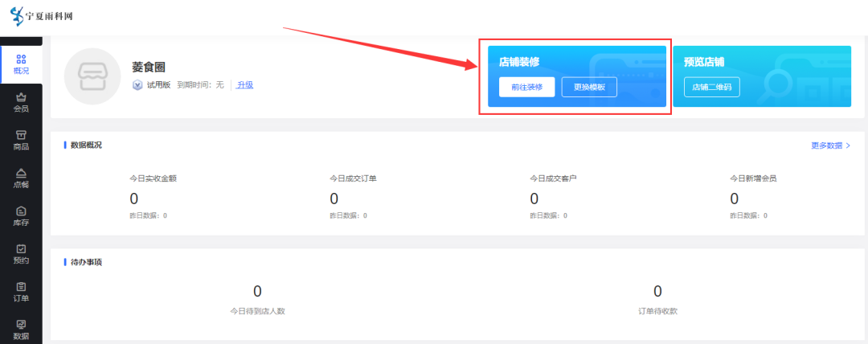Click the 订单待收款 label
The image size is (868, 344).
(657, 311)
